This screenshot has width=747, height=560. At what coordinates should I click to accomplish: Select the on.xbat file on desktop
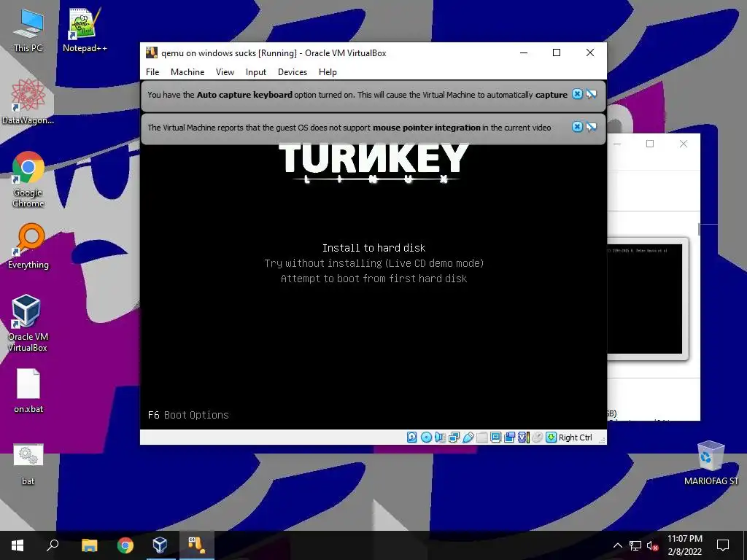pos(28,391)
